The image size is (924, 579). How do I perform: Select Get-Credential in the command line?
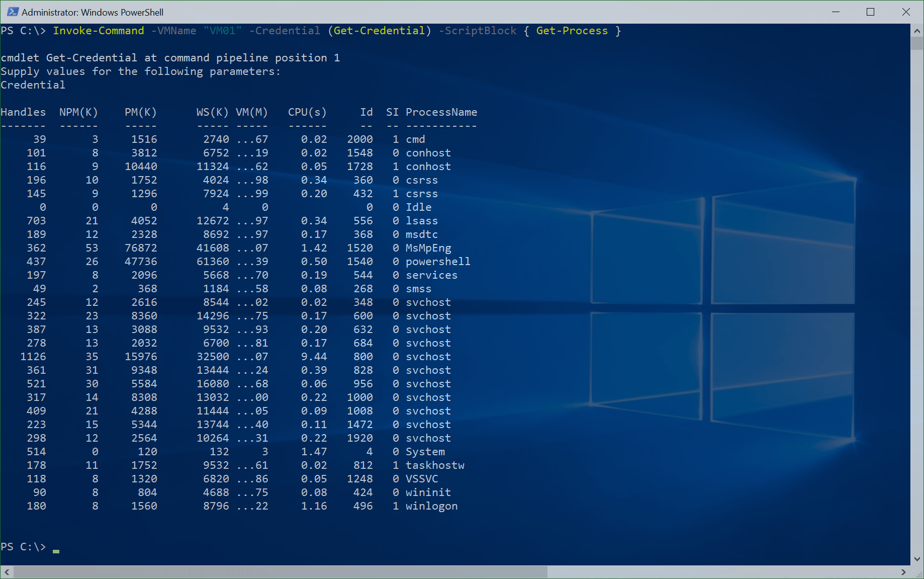click(380, 31)
